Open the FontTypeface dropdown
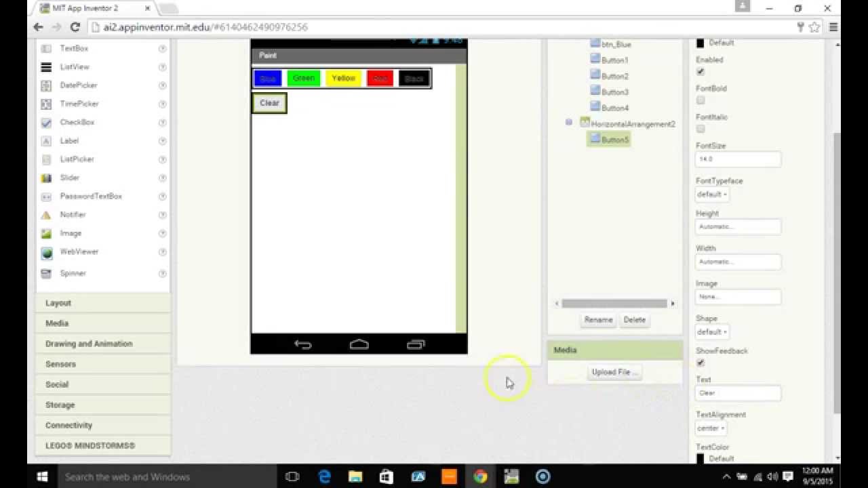This screenshot has height=488, width=868. [x=711, y=195]
